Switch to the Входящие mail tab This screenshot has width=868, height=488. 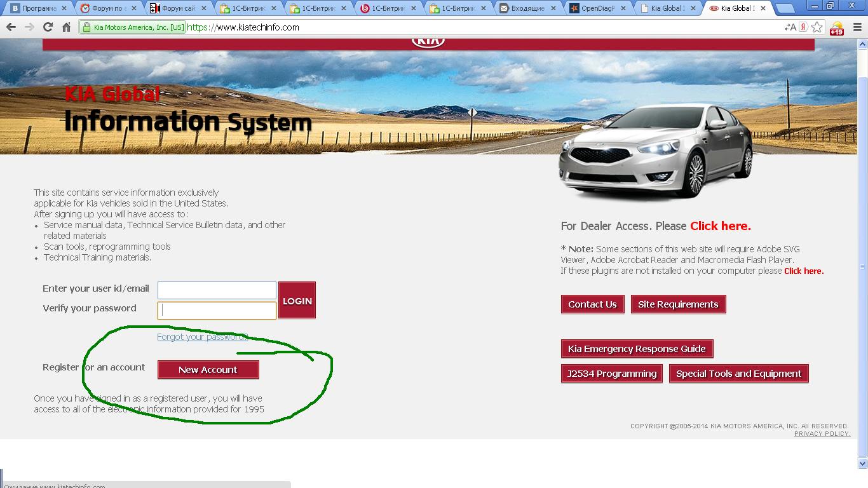point(527,9)
